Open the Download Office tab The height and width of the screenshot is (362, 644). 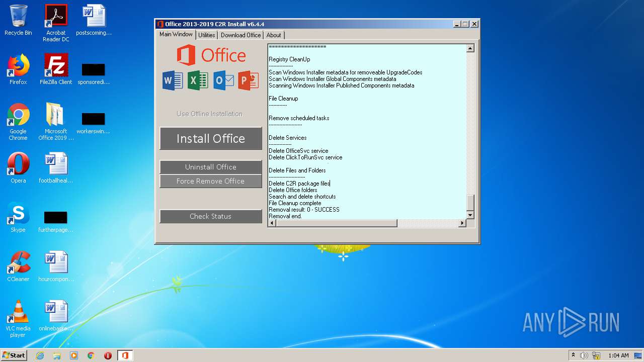pos(240,35)
